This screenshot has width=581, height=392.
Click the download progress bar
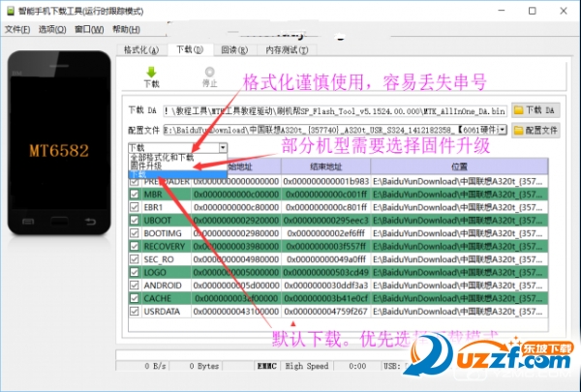click(263, 354)
